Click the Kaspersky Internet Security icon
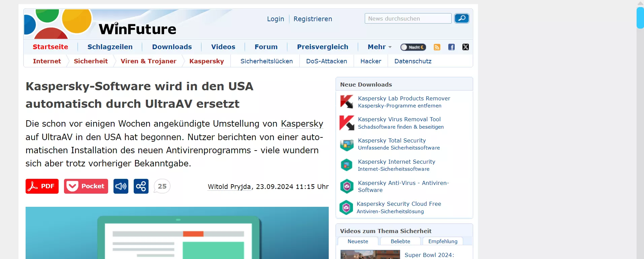Screen dimensions: 644x259 (x=347, y=165)
